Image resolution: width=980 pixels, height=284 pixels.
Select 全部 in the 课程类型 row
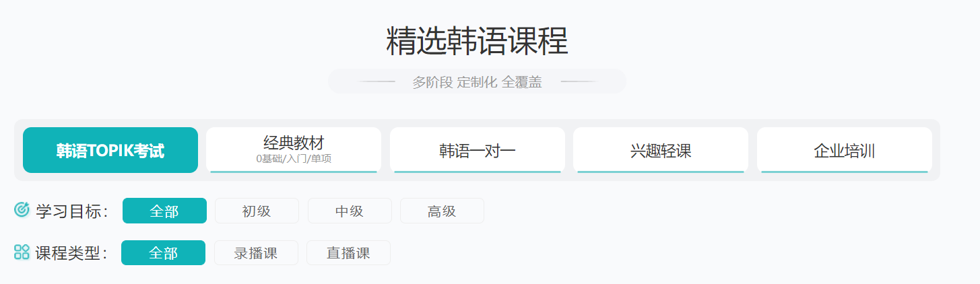[164, 253]
